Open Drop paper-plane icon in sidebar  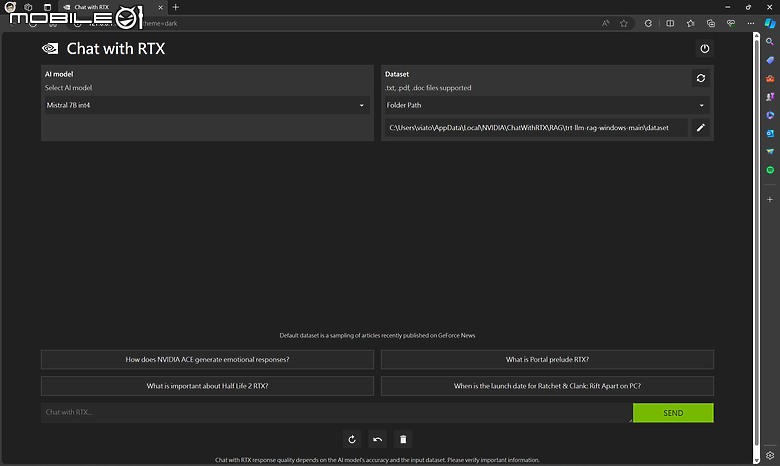click(x=770, y=152)
